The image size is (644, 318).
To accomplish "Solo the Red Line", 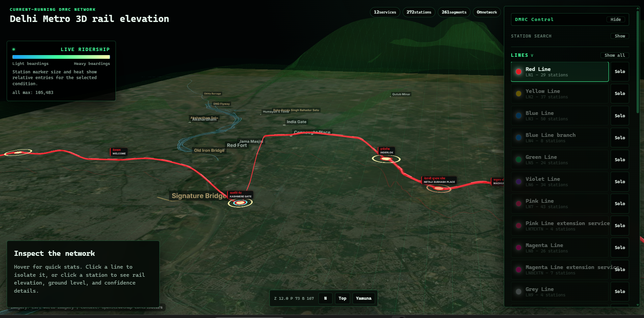I will [620, 72].
